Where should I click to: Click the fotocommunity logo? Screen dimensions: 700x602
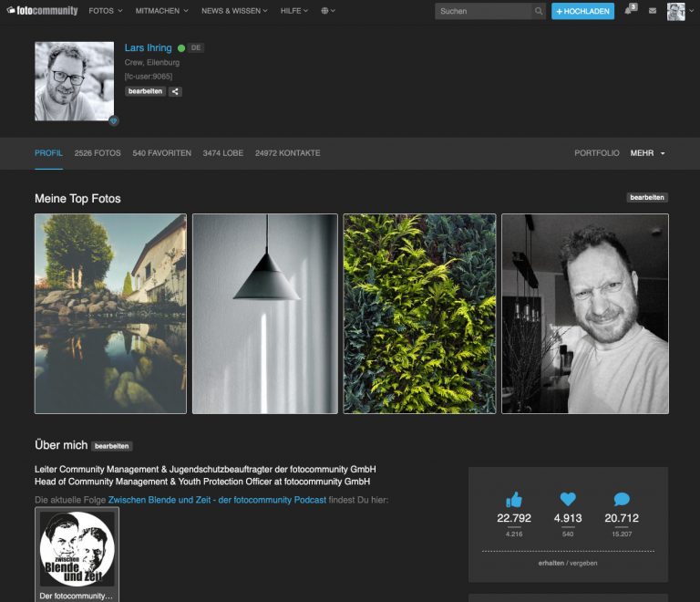(x=42, y=11)
